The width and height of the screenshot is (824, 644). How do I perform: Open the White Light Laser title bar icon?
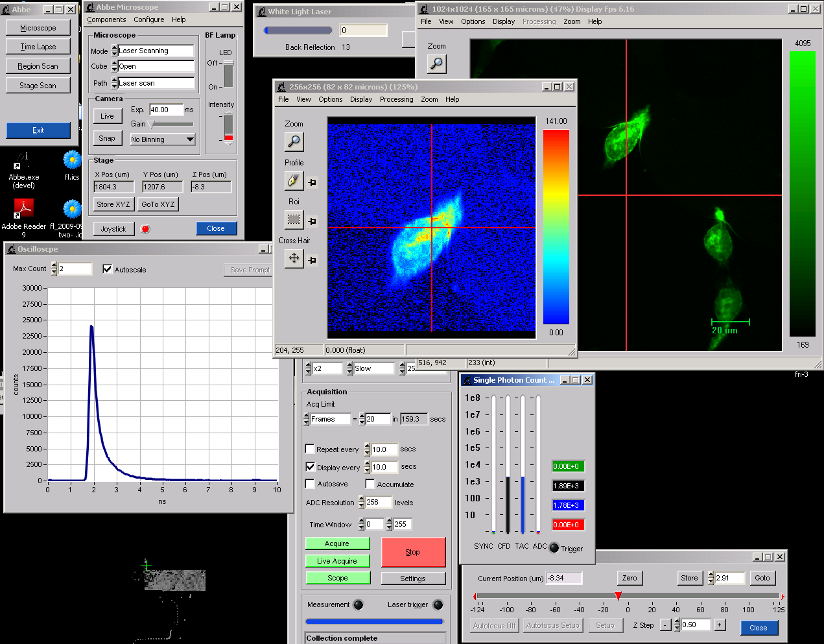point(262,12)
